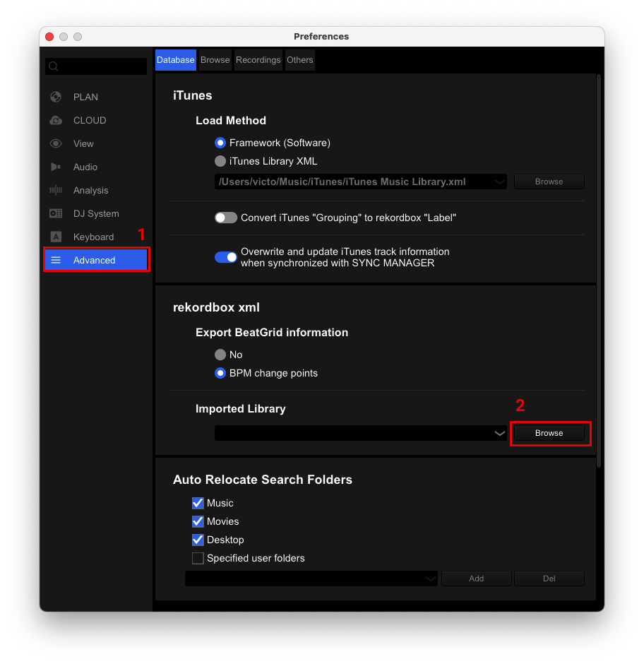Open the CLOUD section icon
644x664 pixels.
coord(56,120)
